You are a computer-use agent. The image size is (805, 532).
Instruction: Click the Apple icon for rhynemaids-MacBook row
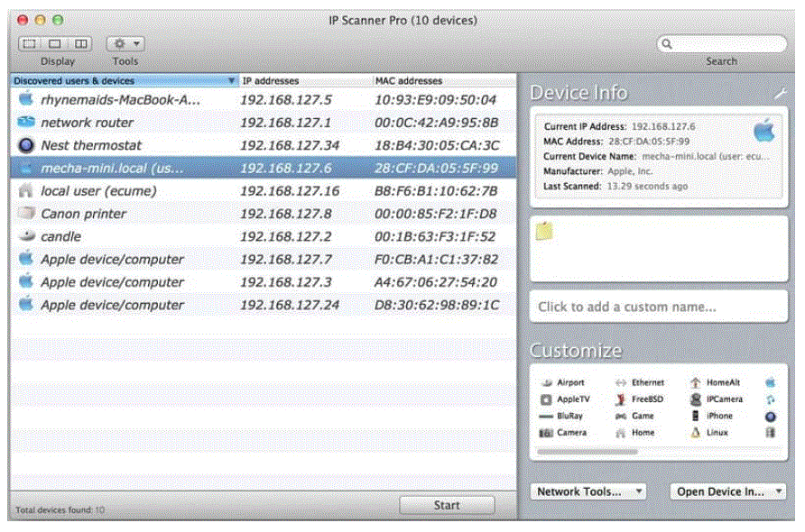25,98
